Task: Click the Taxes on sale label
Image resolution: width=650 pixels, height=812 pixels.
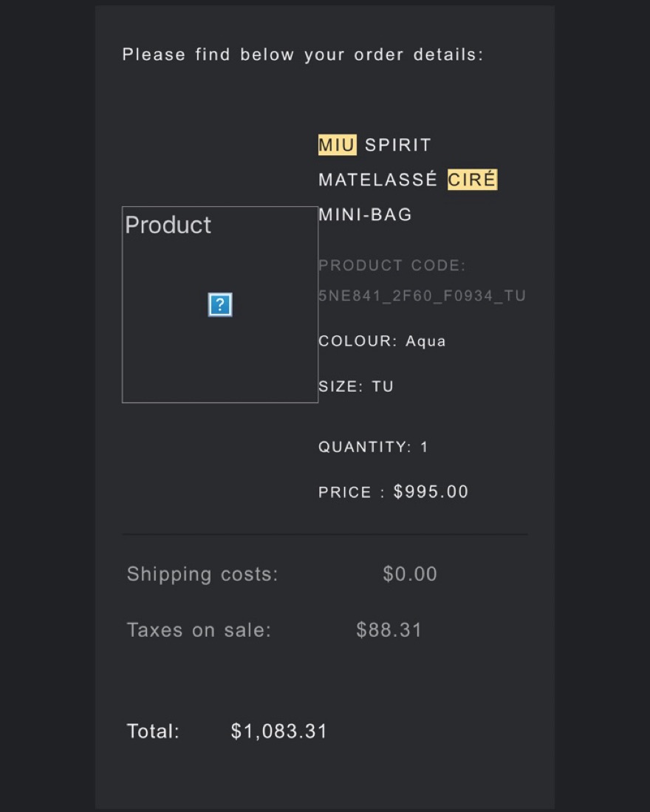Action: [x=199, y=630]
